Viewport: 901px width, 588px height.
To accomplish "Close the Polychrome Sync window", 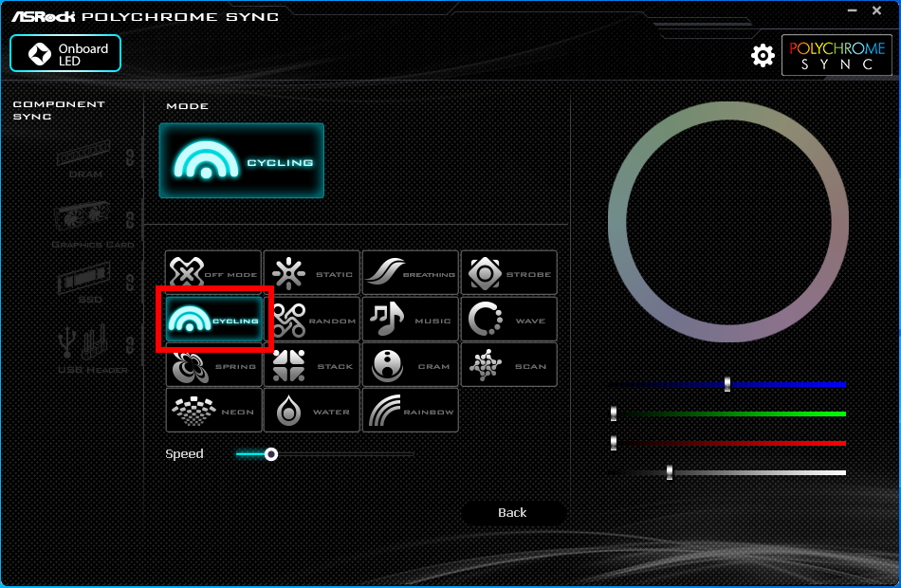I will 877,10.
